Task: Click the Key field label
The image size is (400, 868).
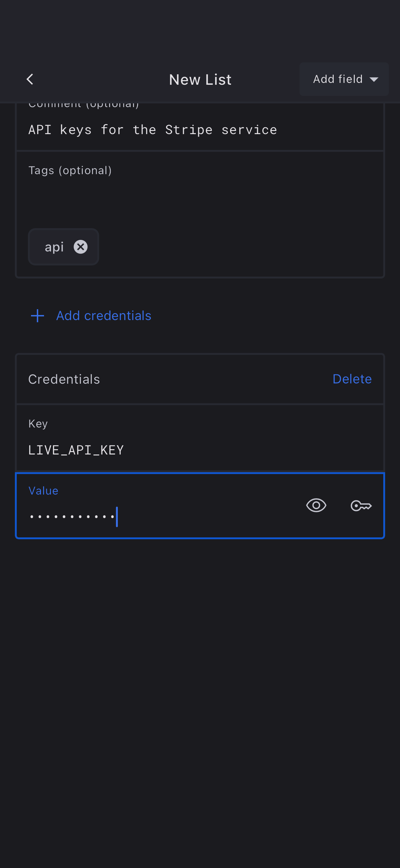Action: (38, 423)
